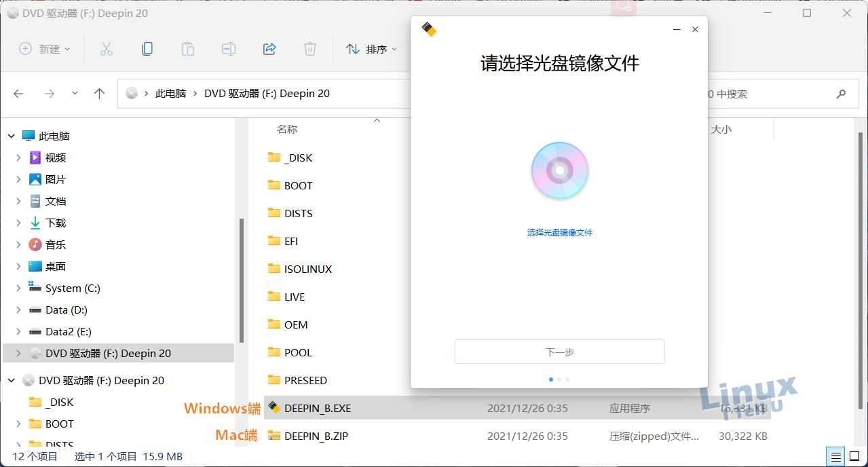The width and height of the screenshot is (868, 467).
Task: Click the Rename icon in Explorer toolbar
Action: tap(229, 49)
